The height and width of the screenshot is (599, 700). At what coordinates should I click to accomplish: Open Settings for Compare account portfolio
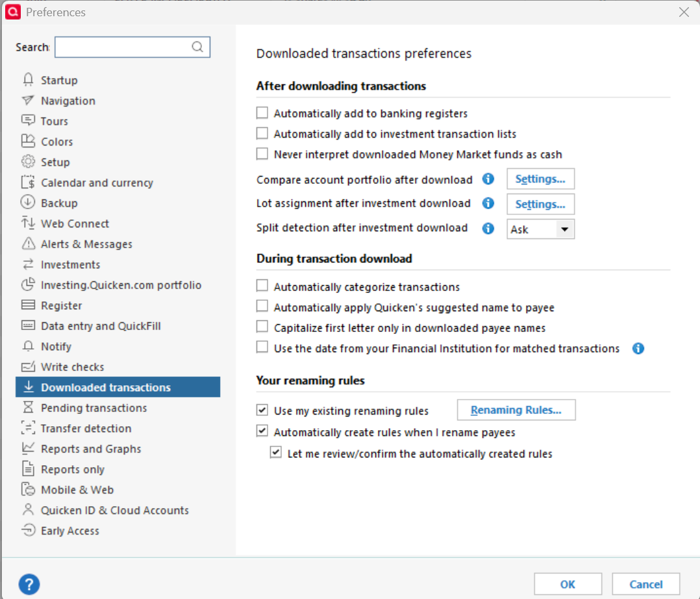[541, 179]
